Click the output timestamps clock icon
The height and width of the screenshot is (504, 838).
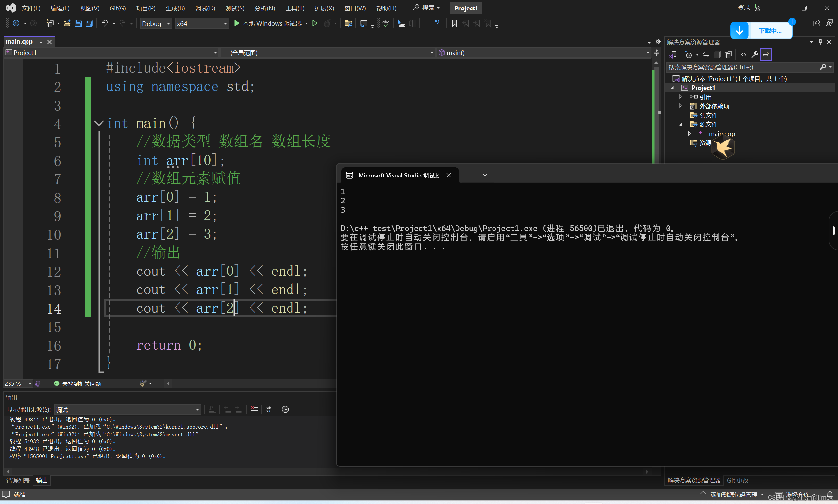pyautogui.click(x=285, y=410)
